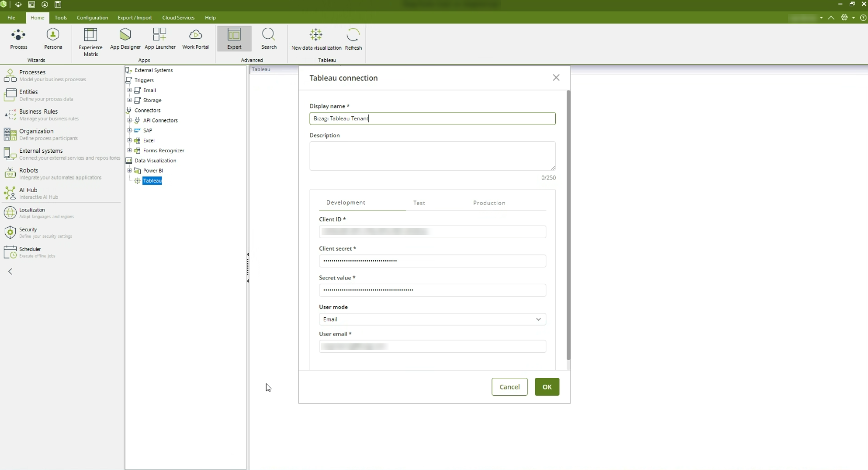Select External Systems root node

tap(154, 70)
